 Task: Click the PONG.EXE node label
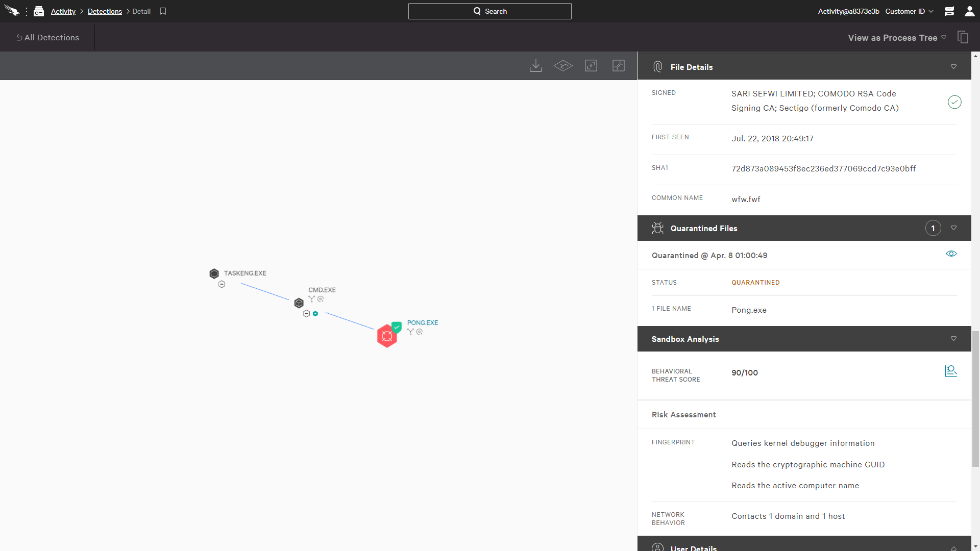click(423, 323)
